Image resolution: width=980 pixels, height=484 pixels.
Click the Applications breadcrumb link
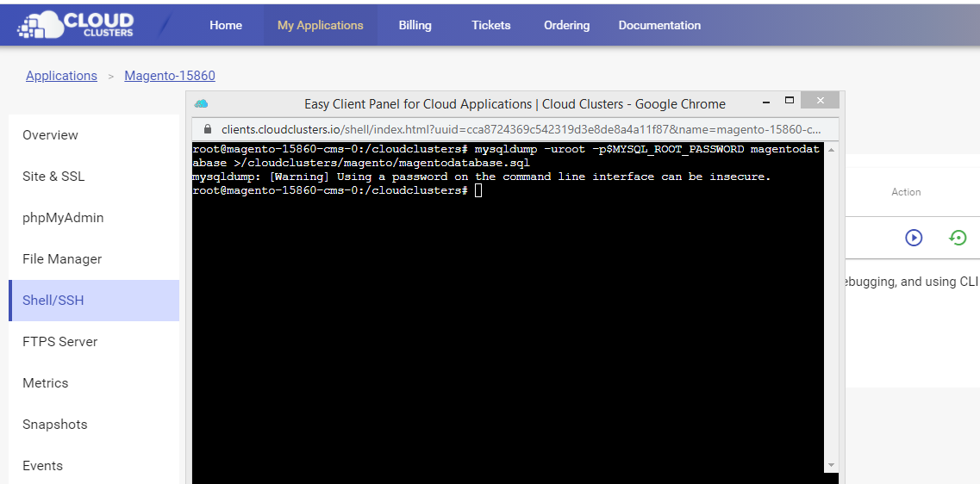click(61, 76)
